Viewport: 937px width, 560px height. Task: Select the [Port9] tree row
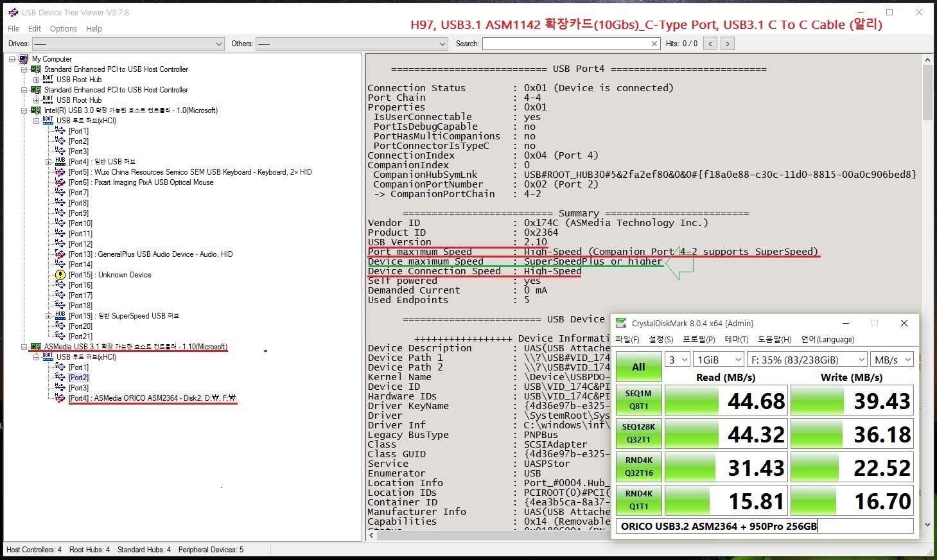coord(79,213)
